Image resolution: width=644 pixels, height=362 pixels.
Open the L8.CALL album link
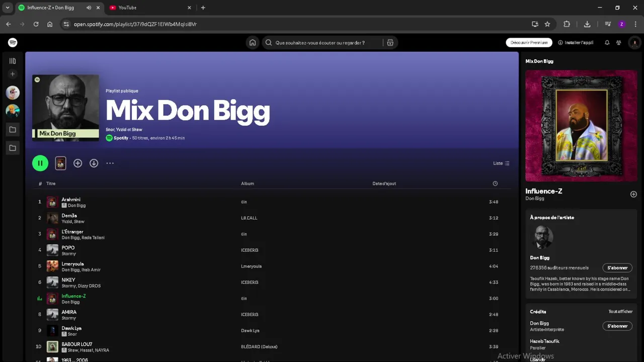249,218
